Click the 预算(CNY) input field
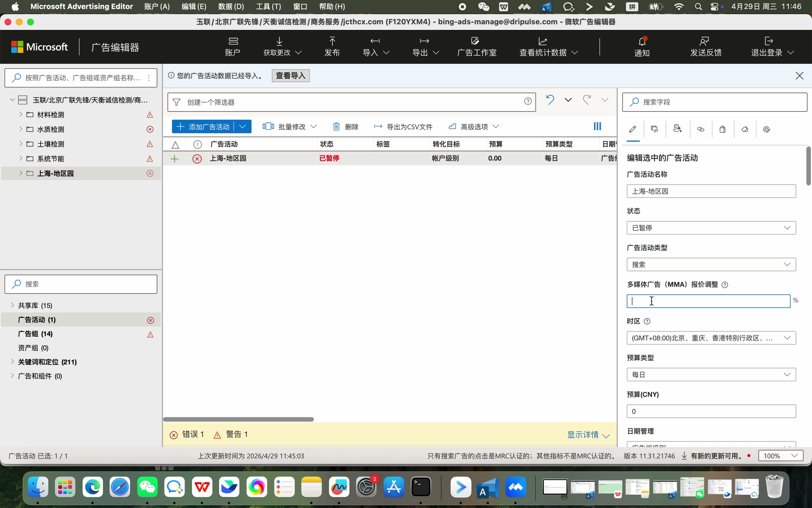This screenshot has width=812, height=508. click(x=711, y=411)
